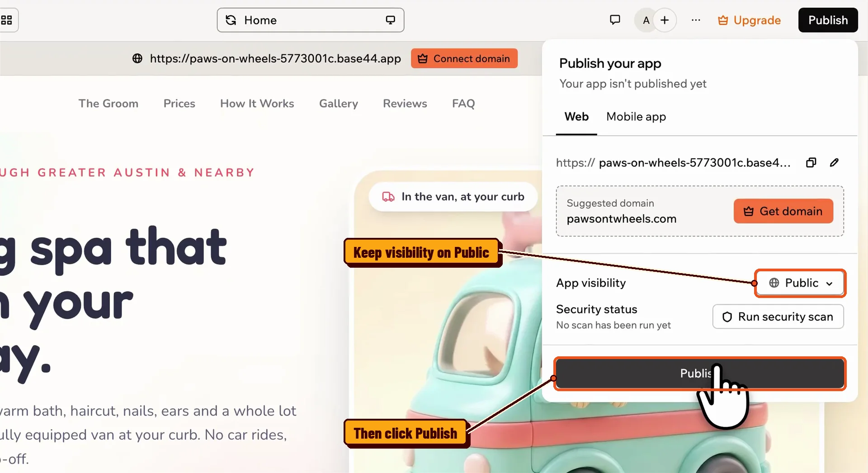Edit the app URL with the pencil icon
The image size is (868, 473).
click(x=834, y=162)
